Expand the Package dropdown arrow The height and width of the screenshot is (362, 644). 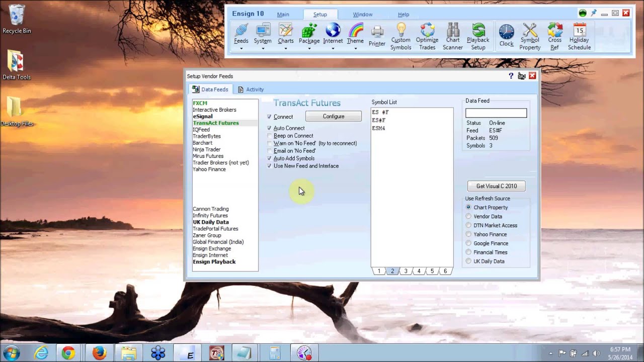(309, 48)
